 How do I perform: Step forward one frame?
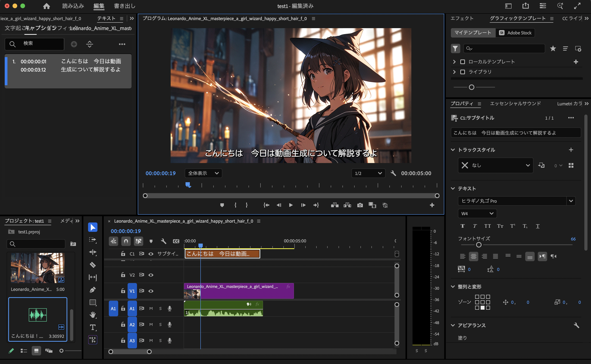[x=303, y=205]
